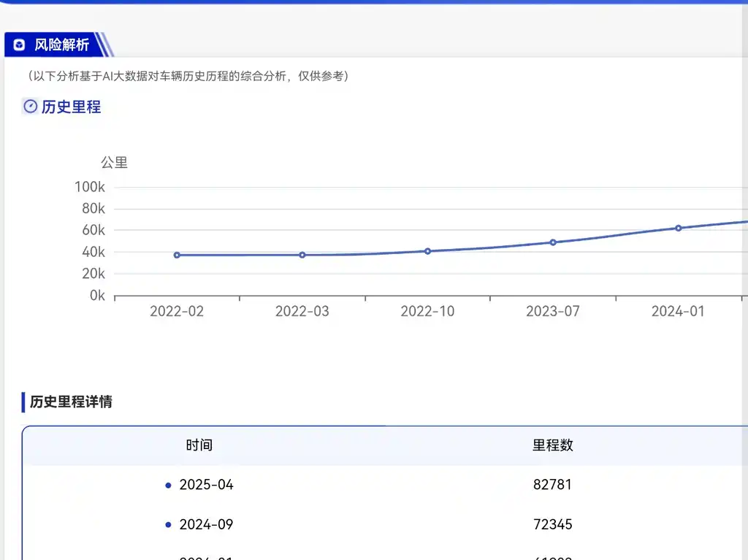Click the chart data point for 2022-03
The height and width of the screenshot is (560, 748).
[x=302, y=255]
